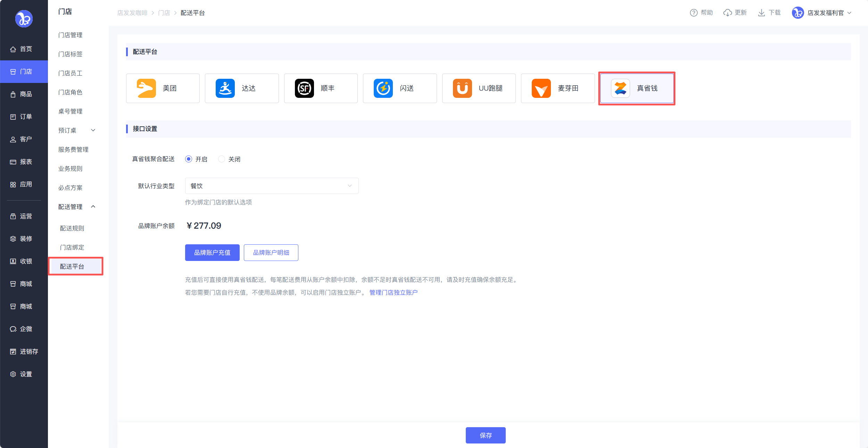Click the cloud update (更新) icon
The width and height of the screenshot is (868, 448).
[x=727, y=13]
